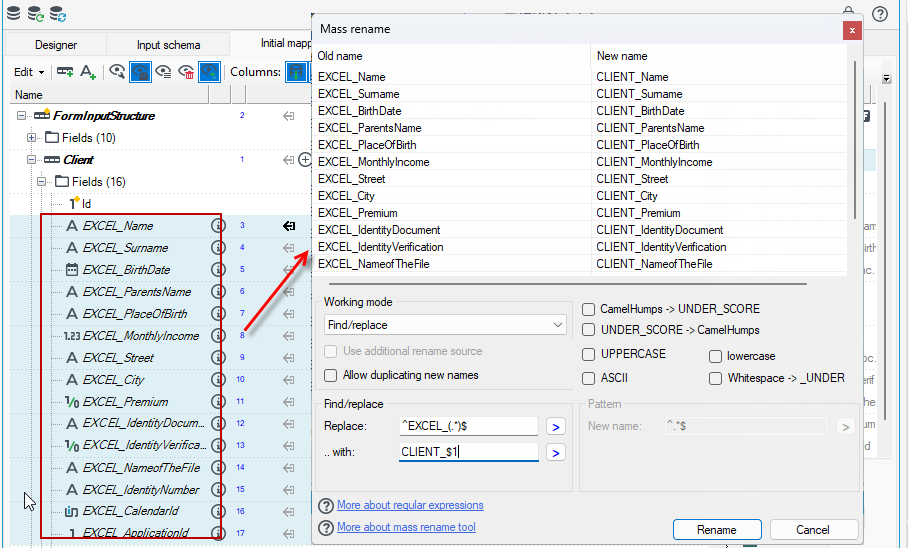Enable the ASCII checkbox

pyautogui.click(x=588, y=378)
